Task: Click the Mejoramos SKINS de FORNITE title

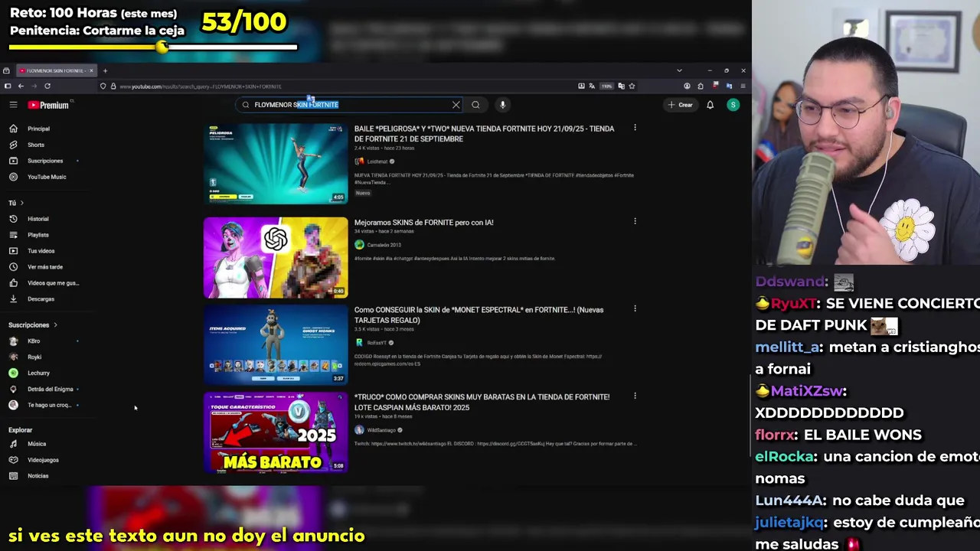Action: [x=423, y=223]
